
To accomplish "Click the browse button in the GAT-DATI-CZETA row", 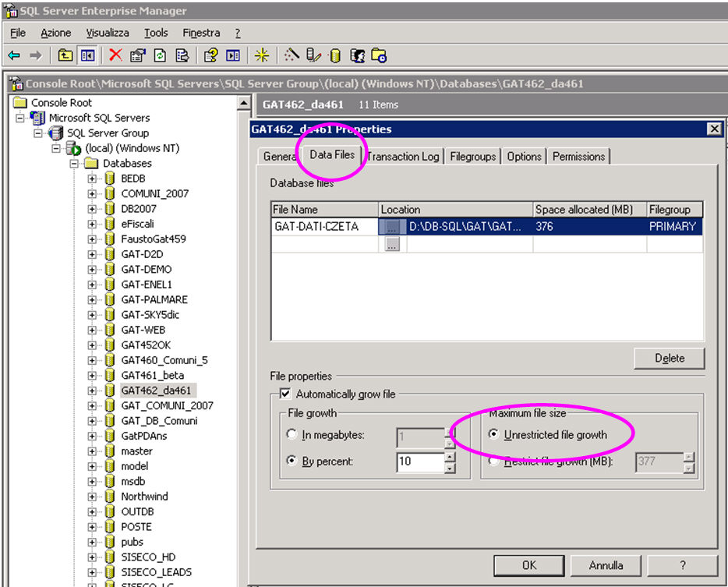I will [392, 227].
